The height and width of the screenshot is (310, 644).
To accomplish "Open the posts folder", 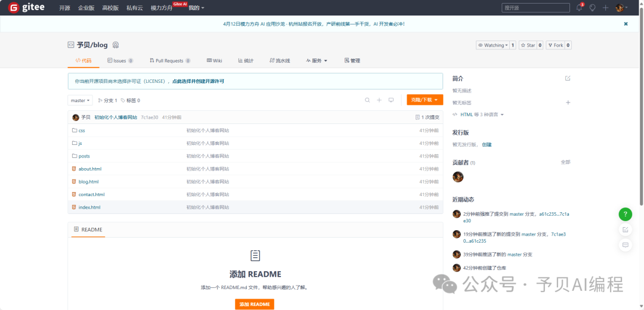I will [x=84, y=156].
